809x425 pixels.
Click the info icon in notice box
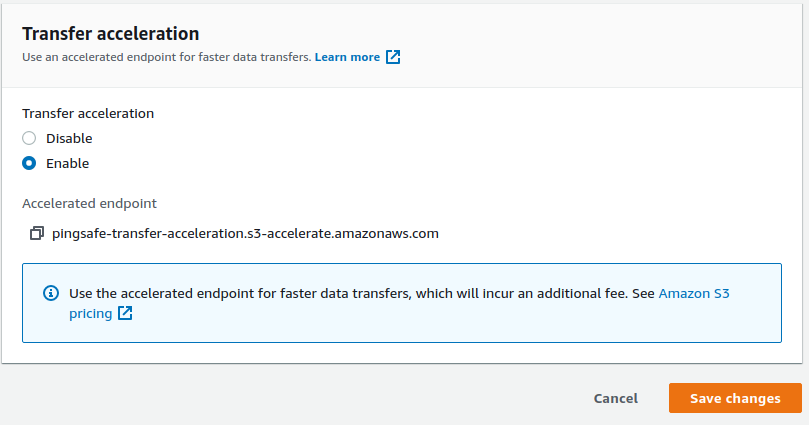point(50,294)
